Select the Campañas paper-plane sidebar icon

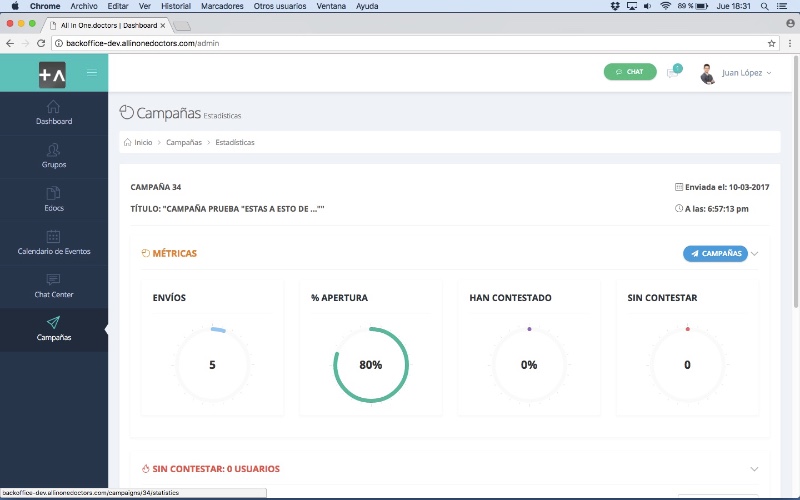(53, 322)
